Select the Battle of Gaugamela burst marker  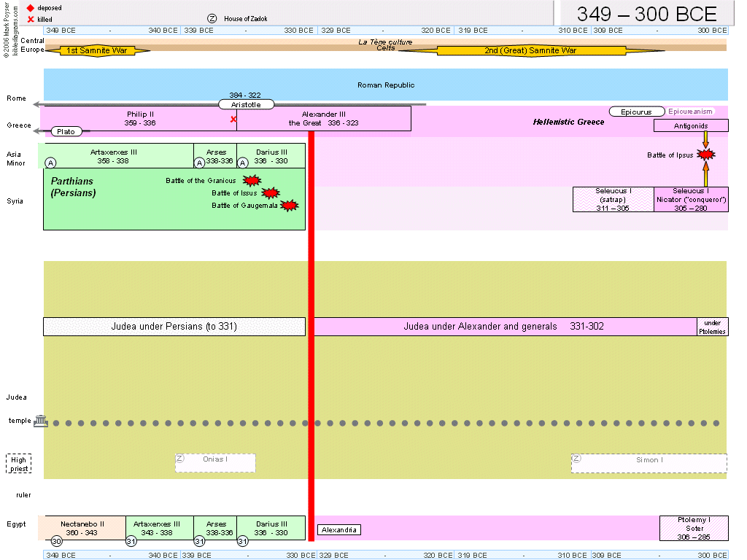(x=290, y=206)
